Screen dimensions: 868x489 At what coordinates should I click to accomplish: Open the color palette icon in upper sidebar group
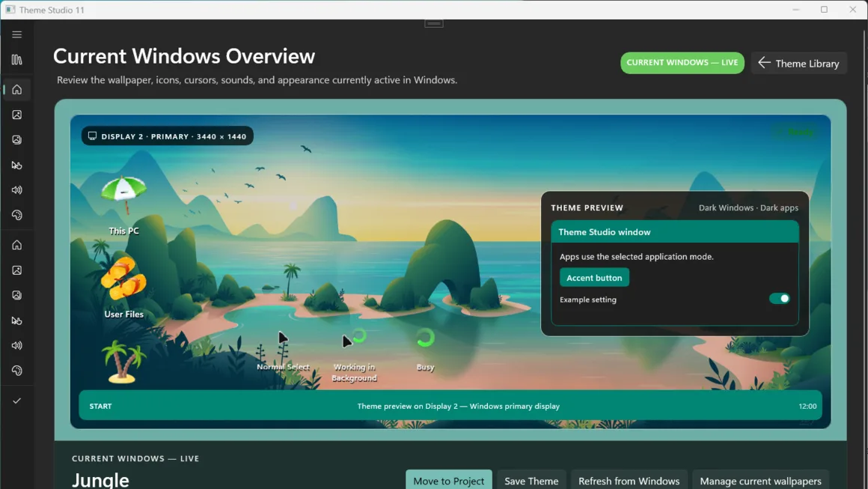pyautogui.click(x=16, y=216)
